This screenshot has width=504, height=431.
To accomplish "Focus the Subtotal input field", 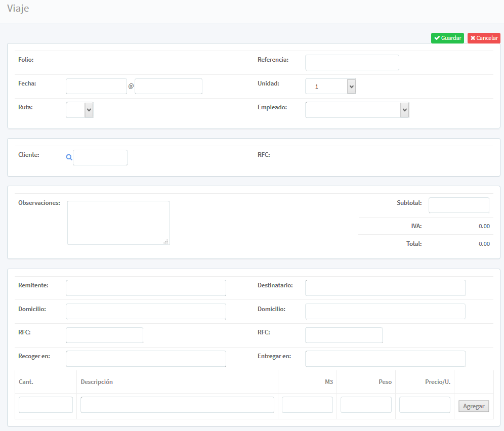I will coord(458,205).
